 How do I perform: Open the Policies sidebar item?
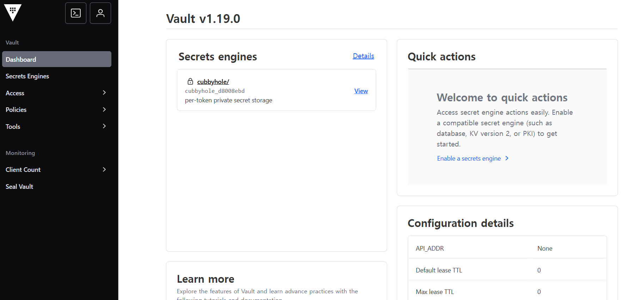tap(57, 109)
